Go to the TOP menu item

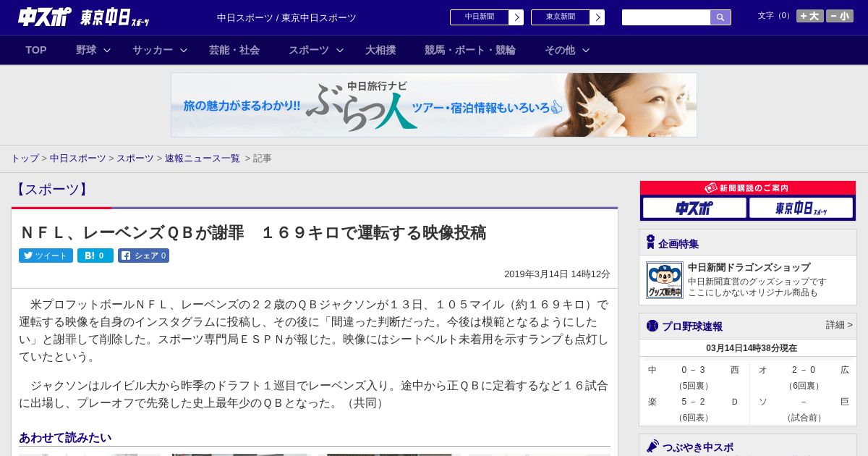(36, 50)
